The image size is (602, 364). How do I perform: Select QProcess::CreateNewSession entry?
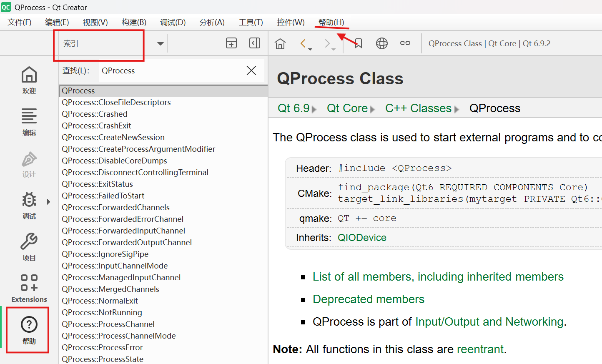pos(163,138)
